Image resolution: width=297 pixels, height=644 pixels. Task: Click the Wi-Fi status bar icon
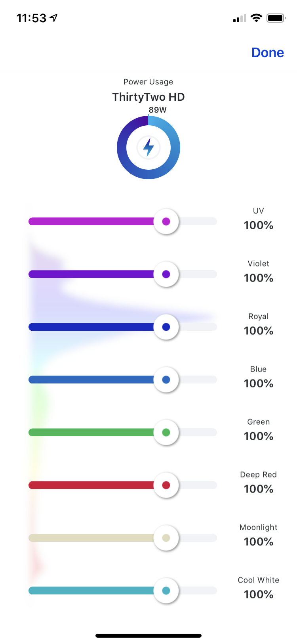(256, 18)
